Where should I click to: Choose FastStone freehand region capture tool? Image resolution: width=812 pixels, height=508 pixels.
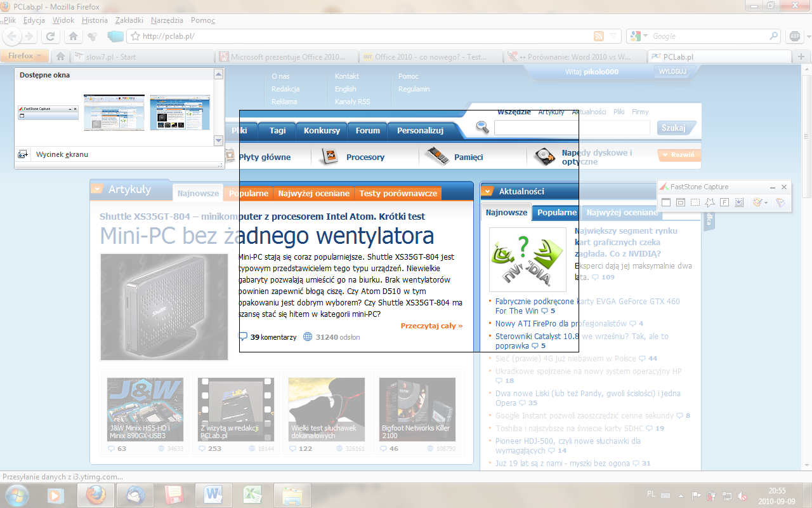[710, 203]
